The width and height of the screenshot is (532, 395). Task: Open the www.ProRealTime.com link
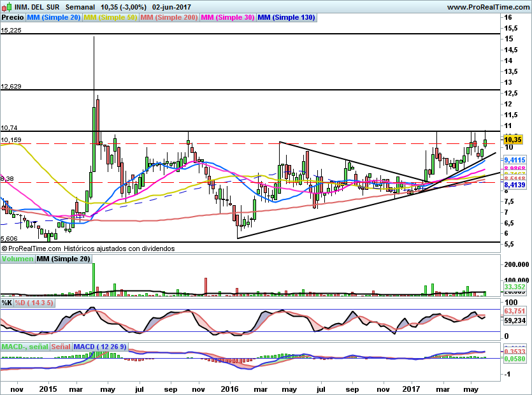click(x=487, y=7)
